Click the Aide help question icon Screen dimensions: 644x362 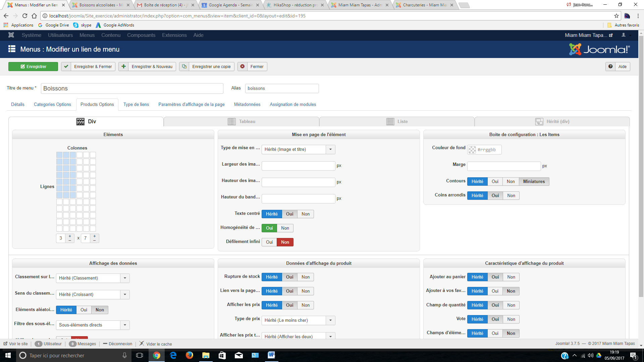(x=610, y=67)
